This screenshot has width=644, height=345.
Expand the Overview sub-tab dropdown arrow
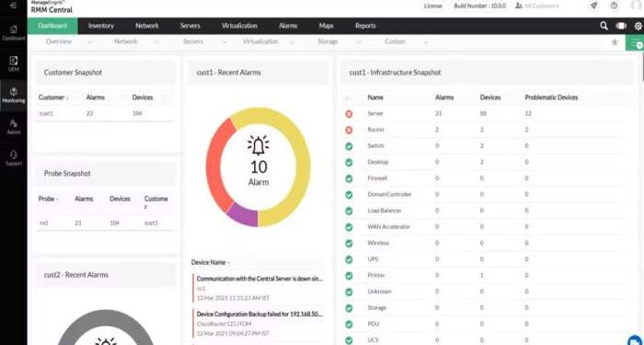tap(90, 42)
